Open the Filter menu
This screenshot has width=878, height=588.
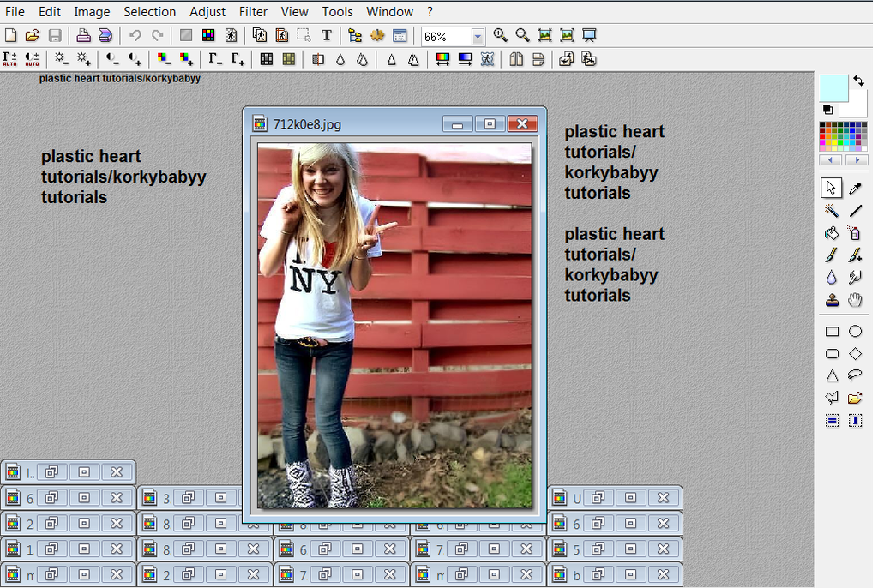(x=253, y=12)
